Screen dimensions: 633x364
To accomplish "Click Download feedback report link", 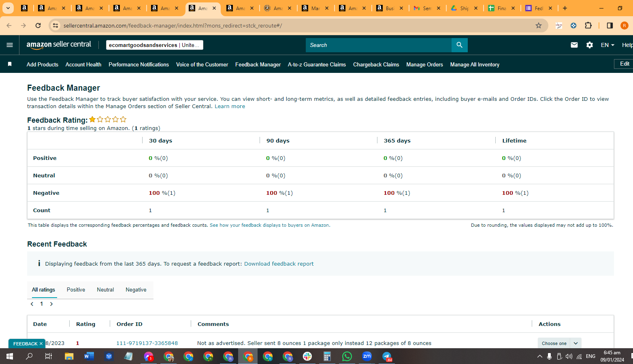I will [279, 264].
